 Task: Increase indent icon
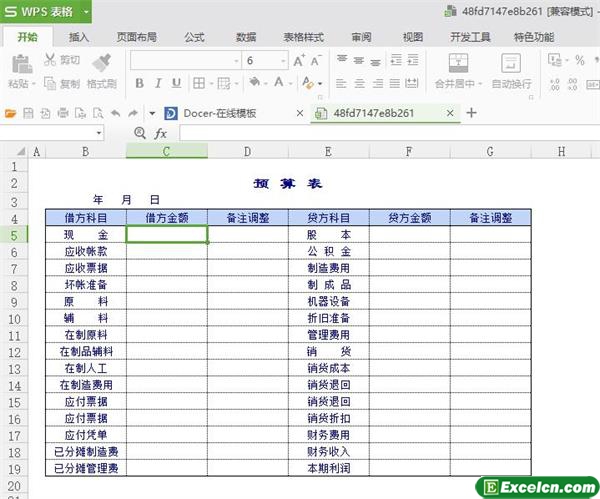coord(412,60)
